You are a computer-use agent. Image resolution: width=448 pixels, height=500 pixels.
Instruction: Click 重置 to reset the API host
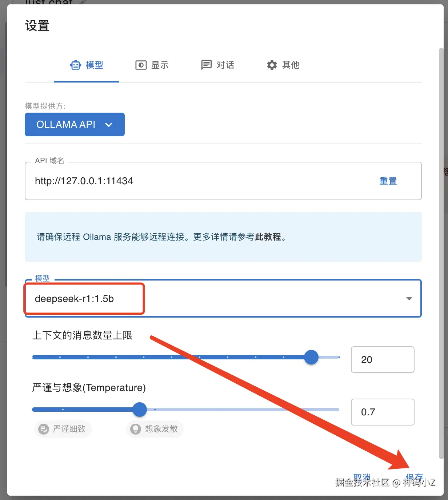coord(388,181)
